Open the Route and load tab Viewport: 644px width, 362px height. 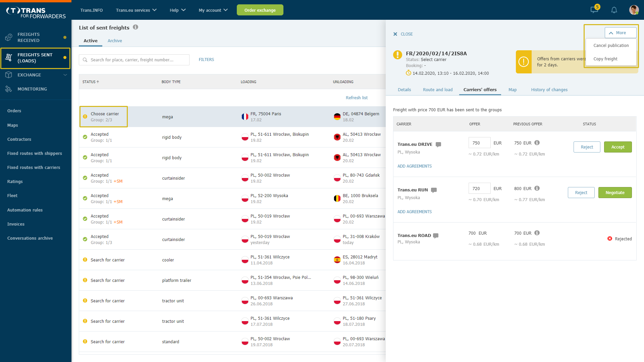[x=438, y=89]
